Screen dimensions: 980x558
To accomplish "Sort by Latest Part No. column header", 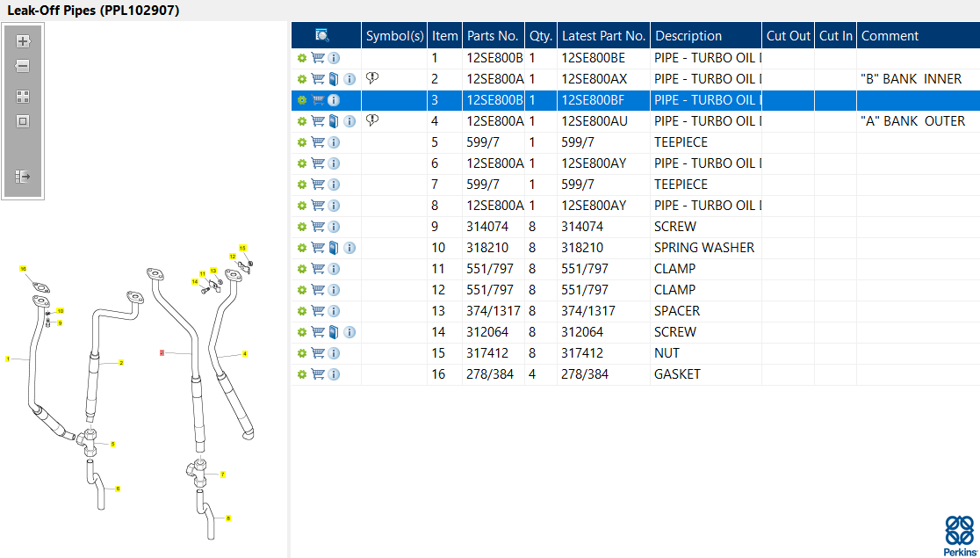I will (x=604, y=36).
